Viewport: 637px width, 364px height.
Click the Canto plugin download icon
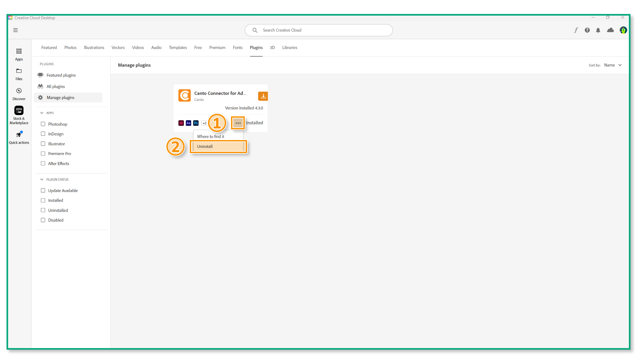point(263,96)
